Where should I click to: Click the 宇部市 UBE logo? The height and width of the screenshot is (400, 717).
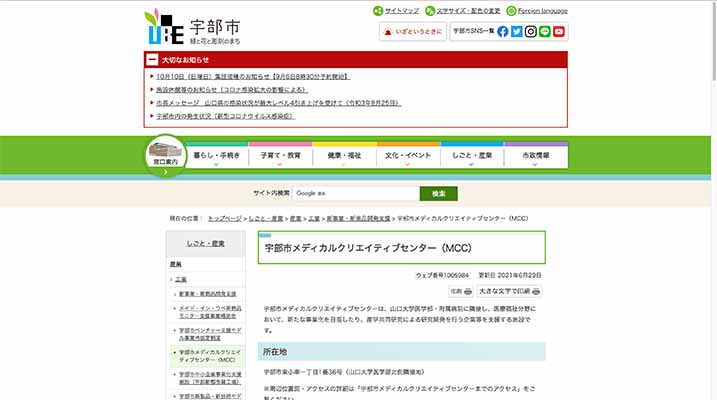coord(192,27)
